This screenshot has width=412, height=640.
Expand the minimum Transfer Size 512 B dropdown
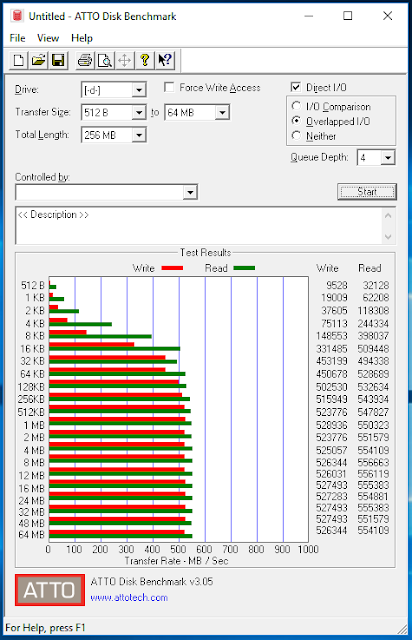click(139, 112)
